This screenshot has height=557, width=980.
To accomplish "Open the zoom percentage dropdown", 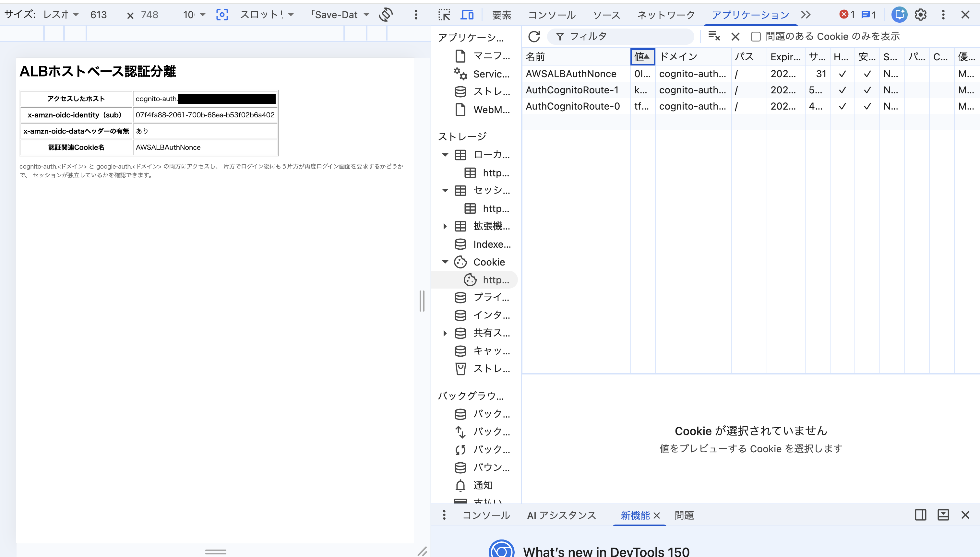I will [x=194, y=15].
